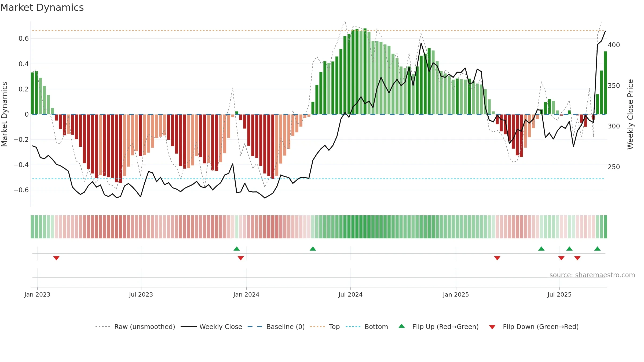Click the Market Dynamics chart heading
Image resolution: width=644 pixels, height=362 pixels.
(x=42, y=8)
